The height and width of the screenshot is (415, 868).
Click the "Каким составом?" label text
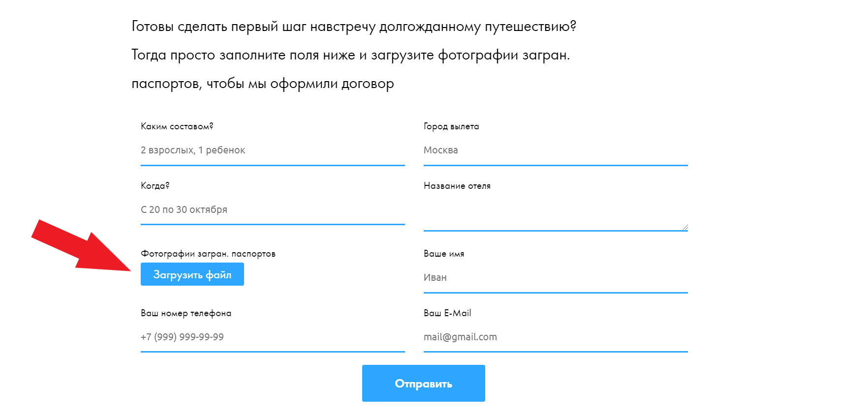(177, 126)
